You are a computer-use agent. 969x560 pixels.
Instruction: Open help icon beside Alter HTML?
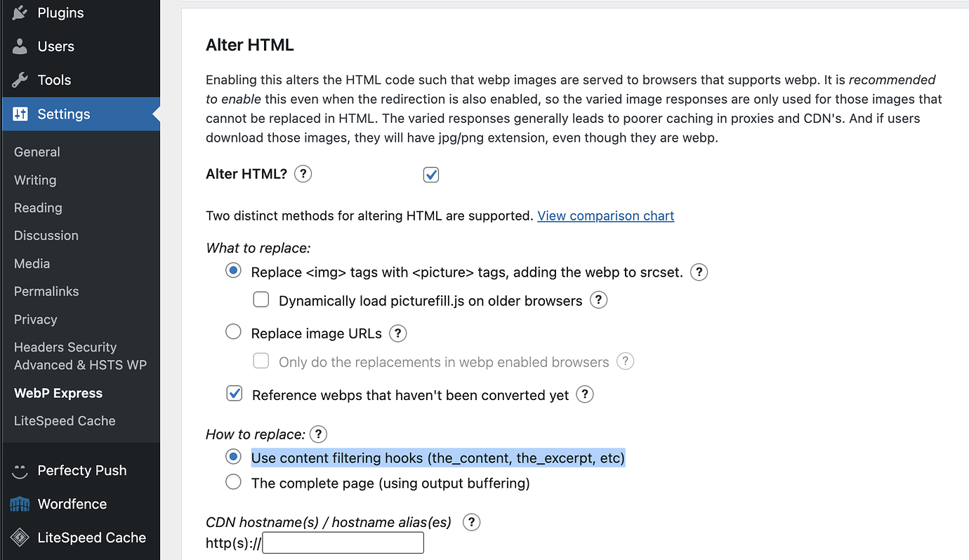[303, 173]
